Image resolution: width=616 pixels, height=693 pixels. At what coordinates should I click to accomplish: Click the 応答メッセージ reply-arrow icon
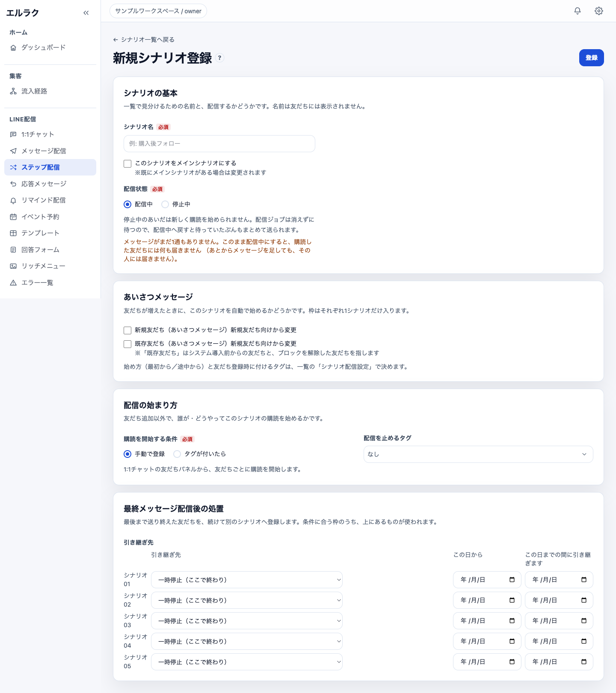pos(13,184)
